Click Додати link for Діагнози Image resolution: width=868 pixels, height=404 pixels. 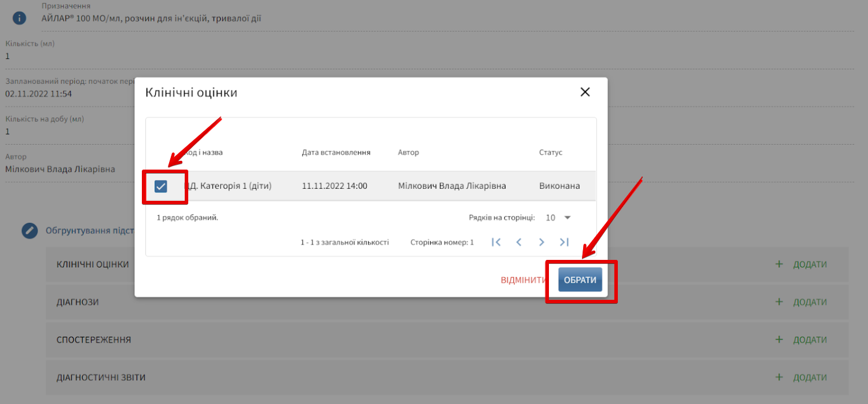[x=810, y=302]
